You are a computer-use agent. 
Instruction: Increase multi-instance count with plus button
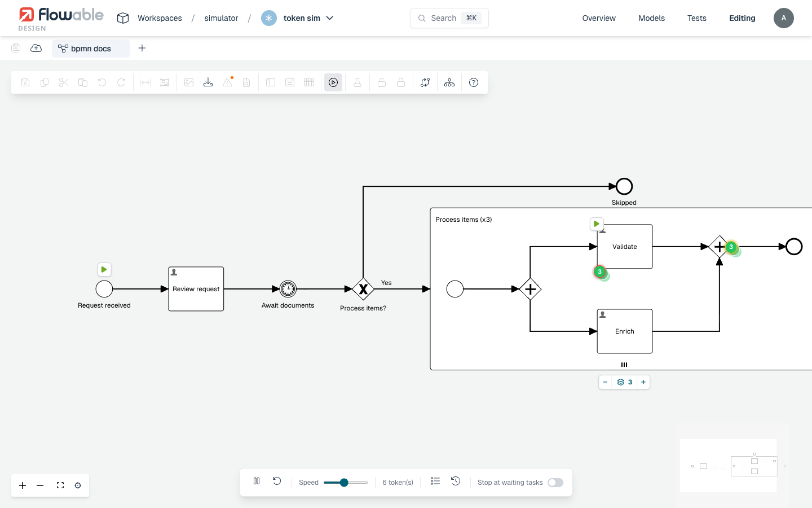643,382
